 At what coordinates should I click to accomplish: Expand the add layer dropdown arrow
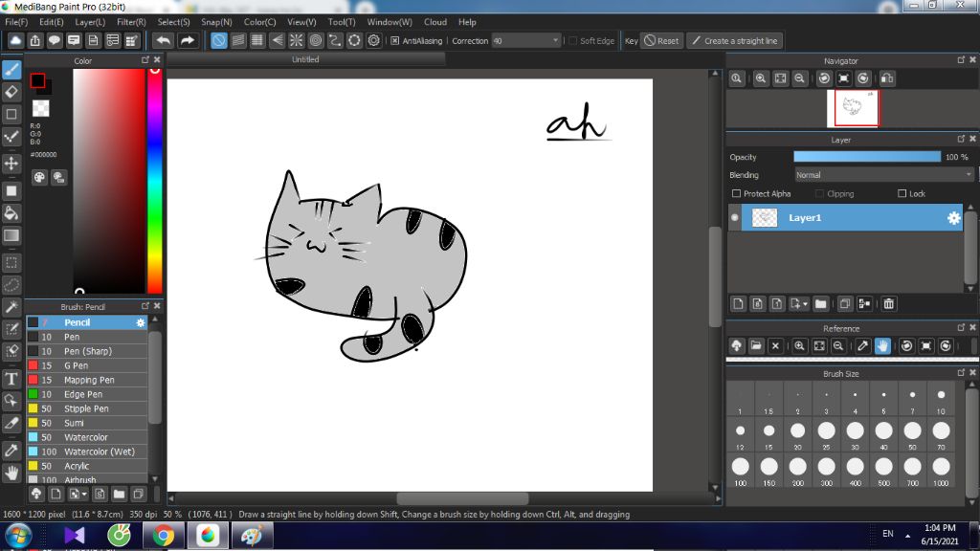pos(805,304)
